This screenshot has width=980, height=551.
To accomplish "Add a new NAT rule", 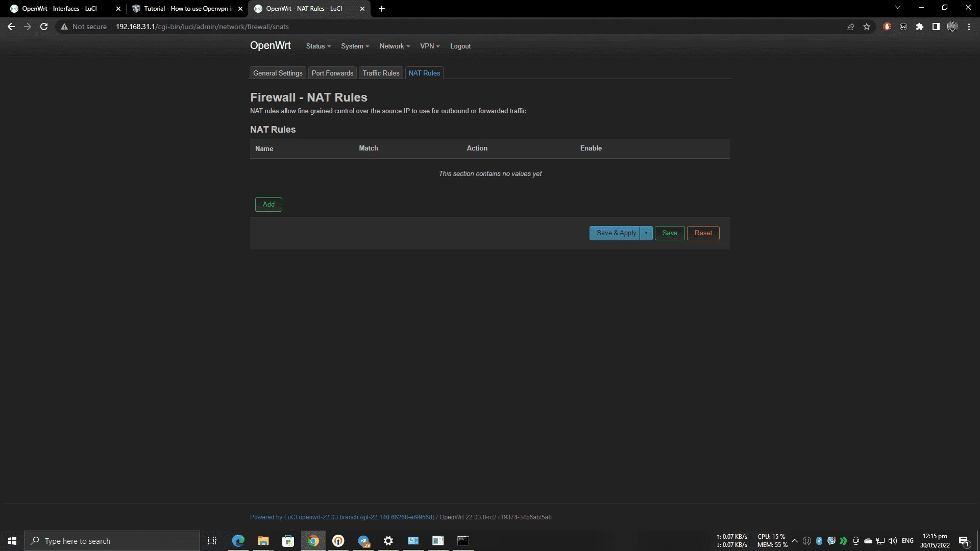I will [x=268, y=204].
